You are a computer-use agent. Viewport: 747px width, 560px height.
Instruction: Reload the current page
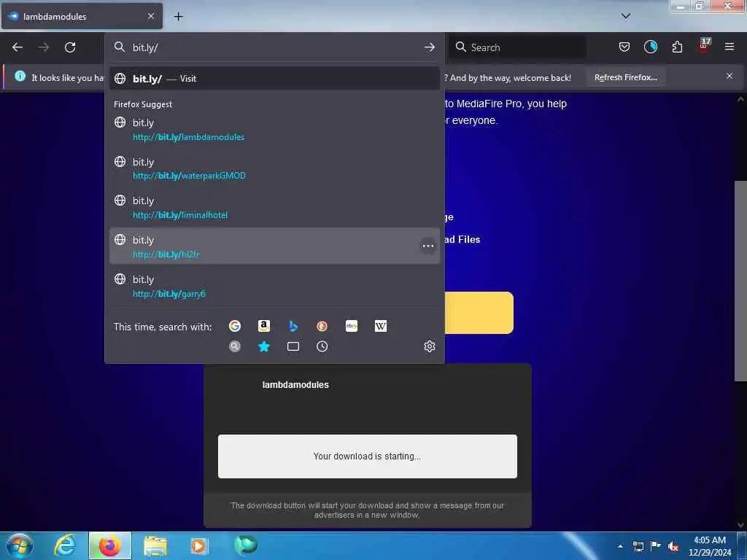click(70, 47)
